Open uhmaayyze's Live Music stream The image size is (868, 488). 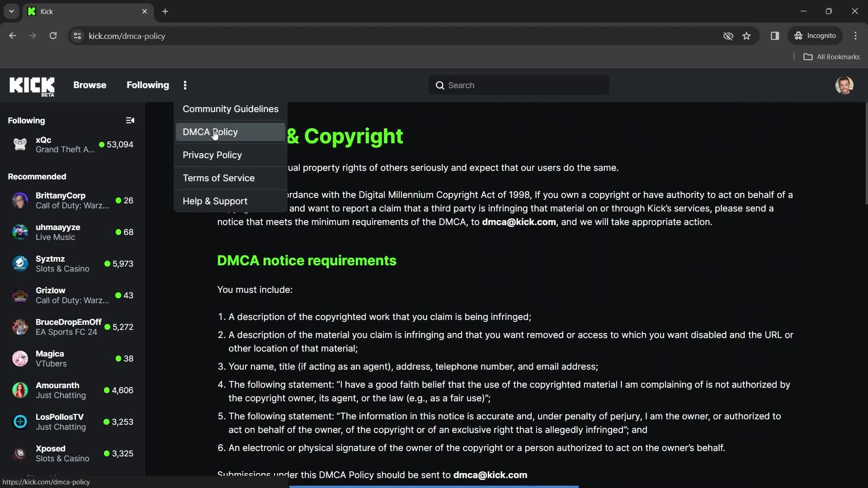click(x=72, y=232)
